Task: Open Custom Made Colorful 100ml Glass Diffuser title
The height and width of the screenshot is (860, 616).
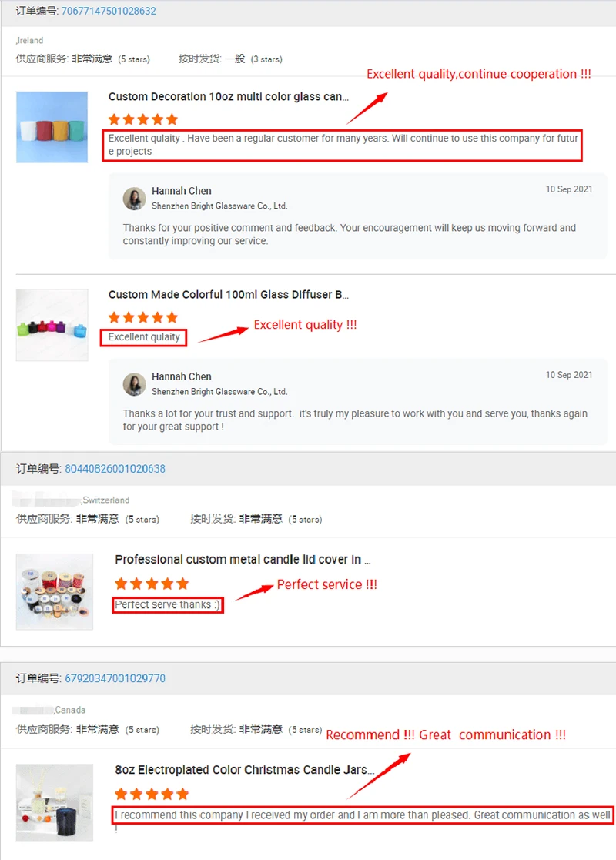Action: (228, 295)
